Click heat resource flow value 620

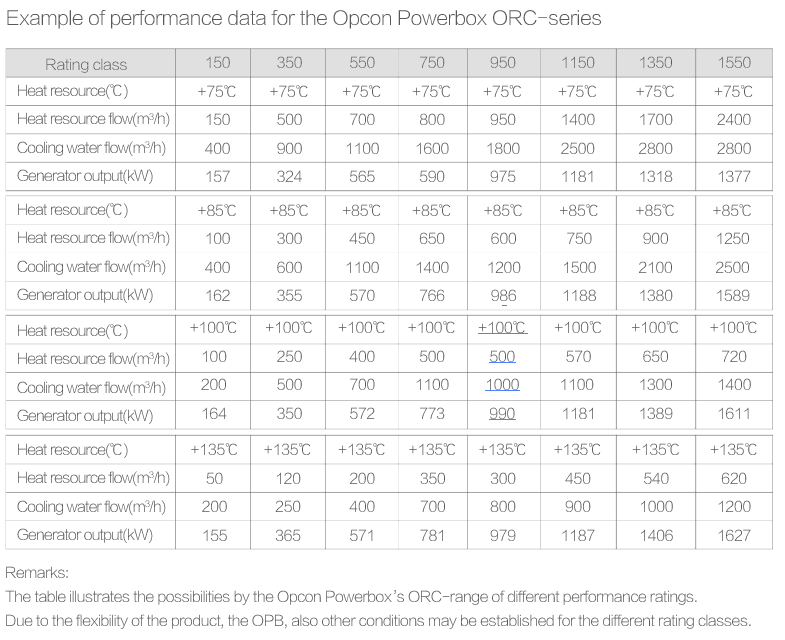click(x=734, y=478)
